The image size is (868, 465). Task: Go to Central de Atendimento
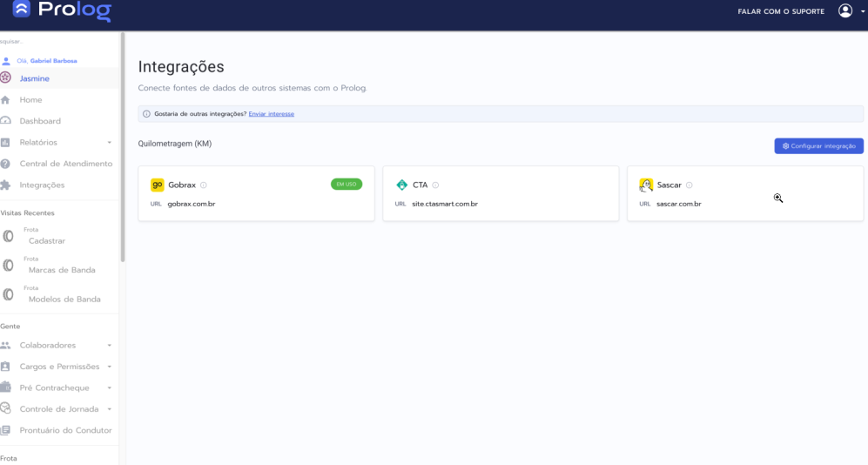pyautogui.click(x=65, y=164)
